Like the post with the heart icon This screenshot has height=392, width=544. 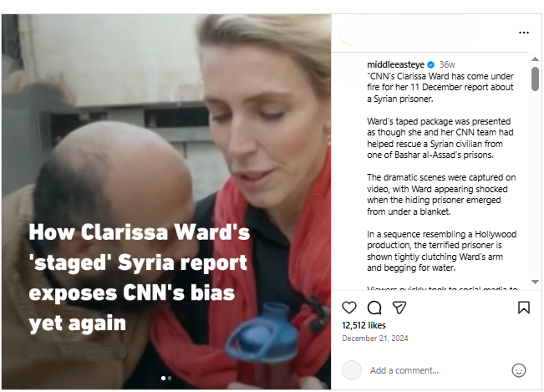(349, 308)
